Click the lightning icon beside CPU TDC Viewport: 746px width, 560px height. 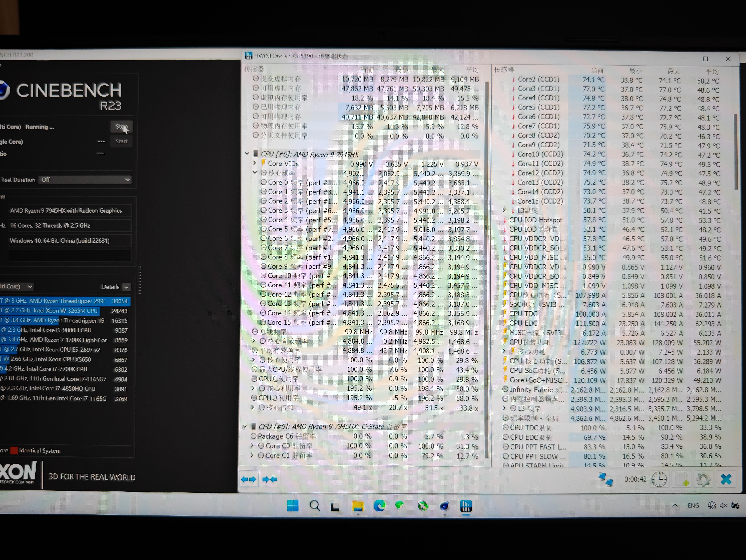[x=504, y=313]
